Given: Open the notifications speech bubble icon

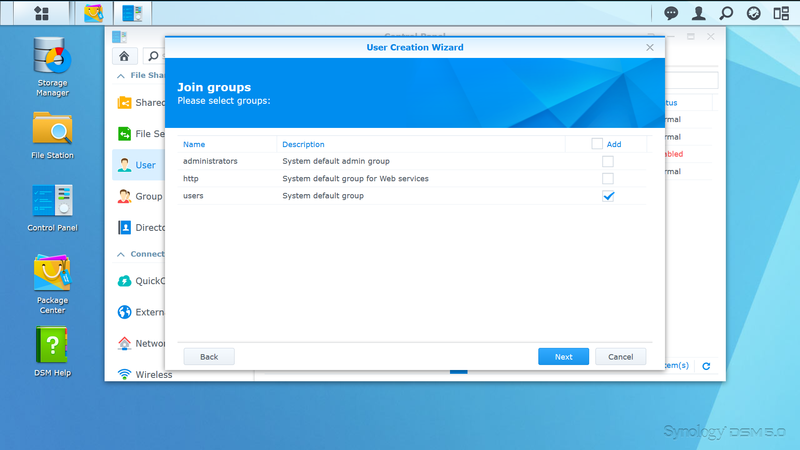Looking at the screenshot, I should tap(672, 13).
